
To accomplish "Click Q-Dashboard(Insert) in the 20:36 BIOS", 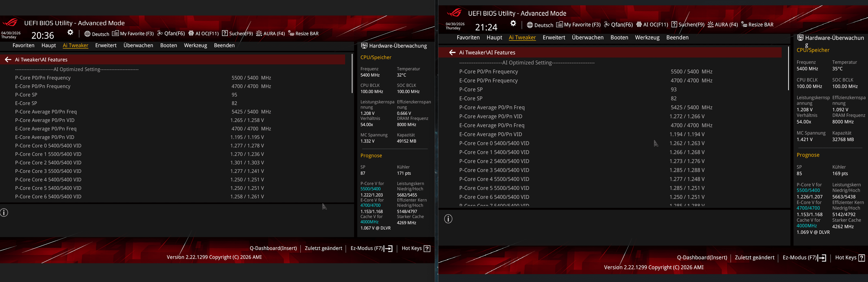I will tap(273, 248).
